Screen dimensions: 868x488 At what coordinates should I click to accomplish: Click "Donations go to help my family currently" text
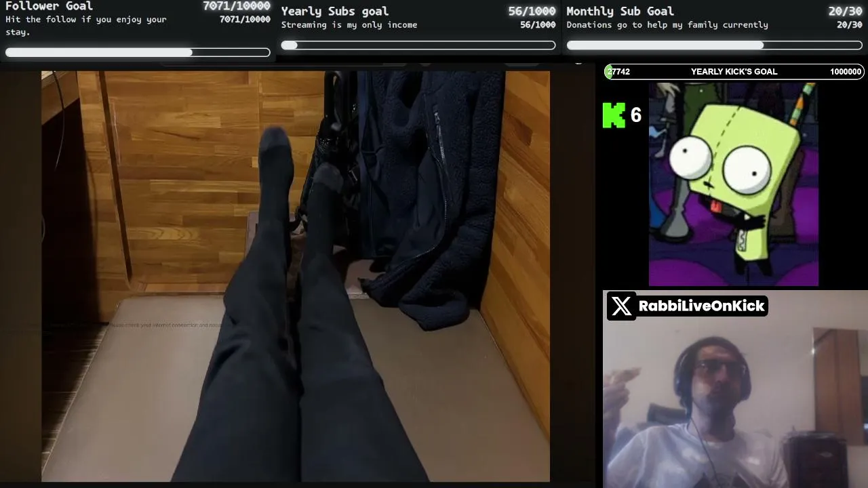pyautogui.click(x=667, y=25)
